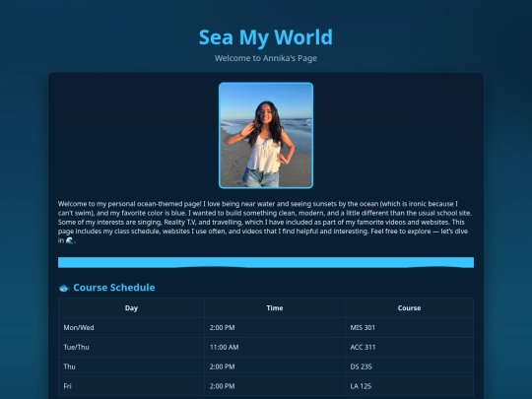Image resolution: width=532 pixels, height=399 pixels.
Task: Click the Day column header
Action: tap(131, 308)
